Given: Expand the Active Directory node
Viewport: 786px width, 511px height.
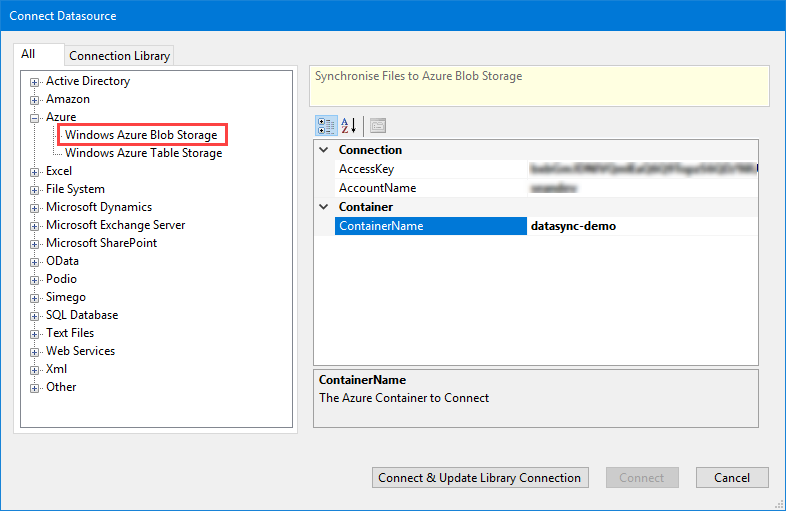Looking at the screenshot, I should point(34,82).
